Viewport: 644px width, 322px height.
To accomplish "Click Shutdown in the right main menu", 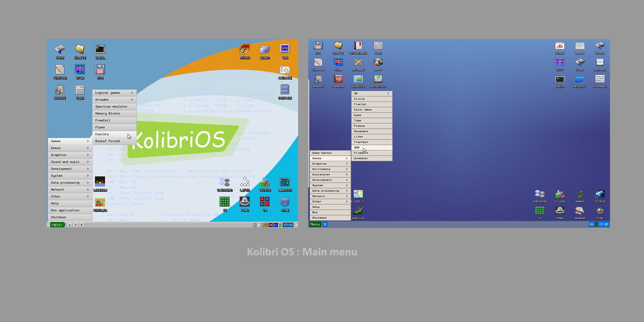I will [x=330, y=218].
